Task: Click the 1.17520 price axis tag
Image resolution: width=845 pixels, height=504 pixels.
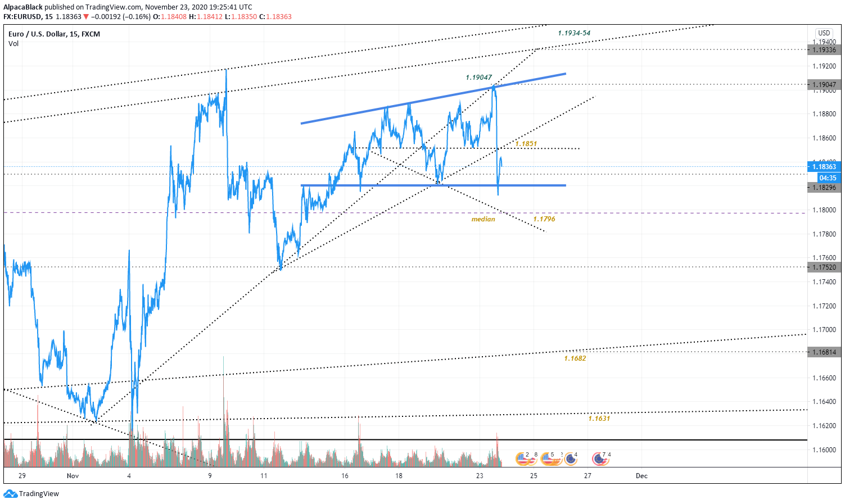Action: click(x=824, y=267)
